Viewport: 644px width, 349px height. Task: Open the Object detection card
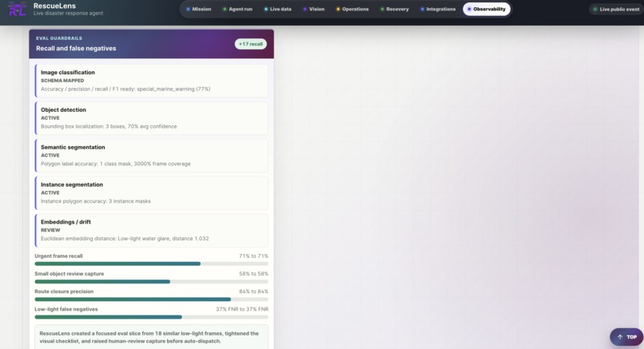152,118
